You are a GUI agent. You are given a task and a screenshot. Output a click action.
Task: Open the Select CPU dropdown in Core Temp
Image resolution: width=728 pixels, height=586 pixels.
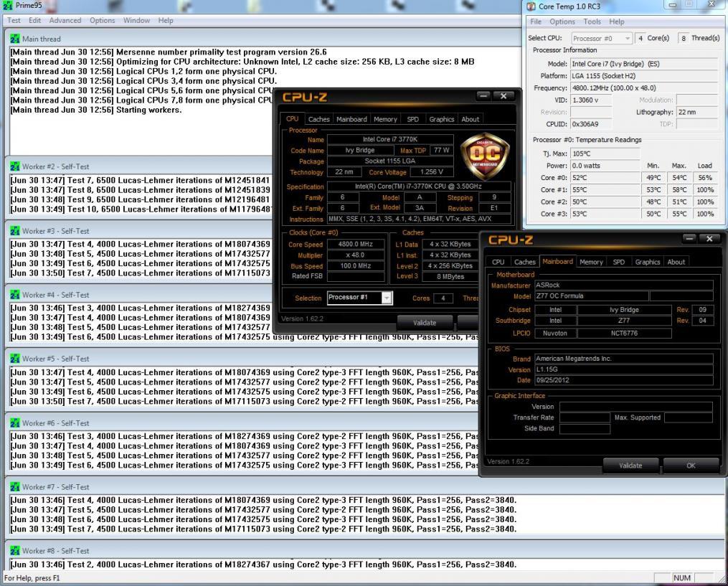click(602, 38)
